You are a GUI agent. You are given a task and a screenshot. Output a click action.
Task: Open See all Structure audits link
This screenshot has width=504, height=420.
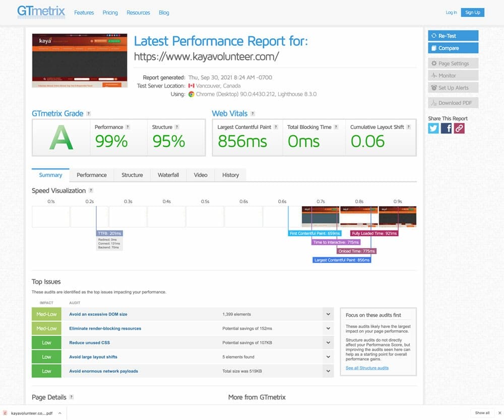click(x=367, y=368)
